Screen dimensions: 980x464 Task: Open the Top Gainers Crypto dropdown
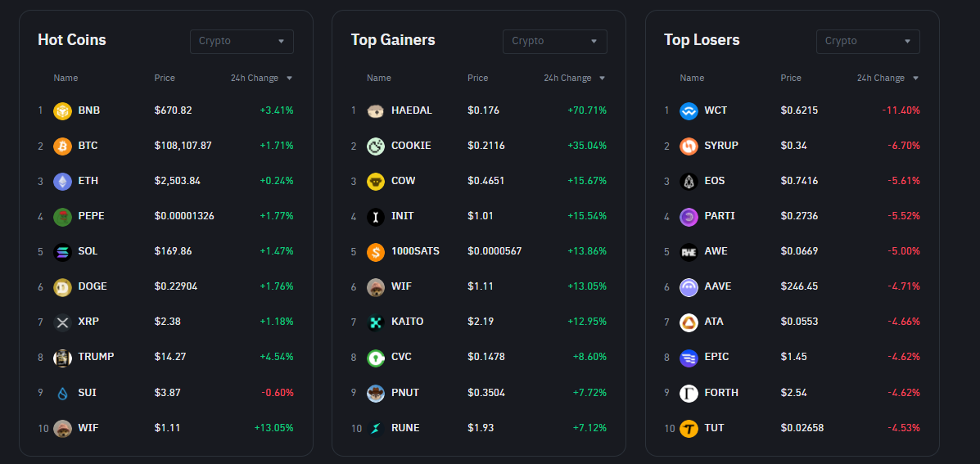[x=554, y=42]
